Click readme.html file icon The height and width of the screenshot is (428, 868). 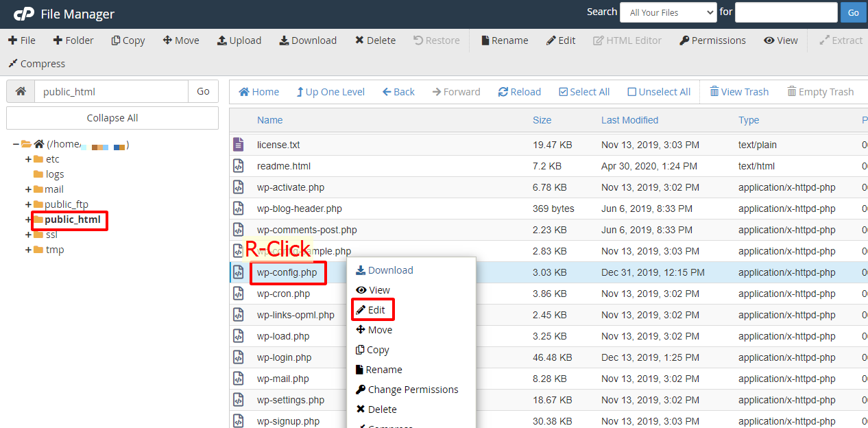[238, 166]
